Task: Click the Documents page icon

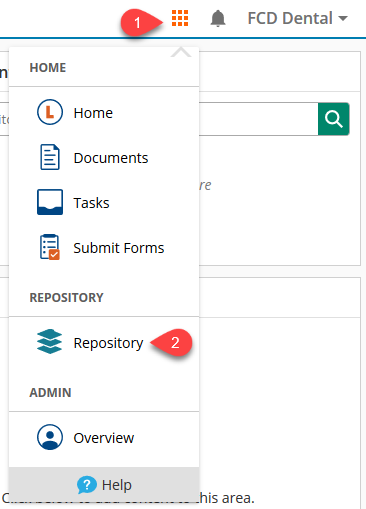Action: pyautogui.click(x=50, y=157)
